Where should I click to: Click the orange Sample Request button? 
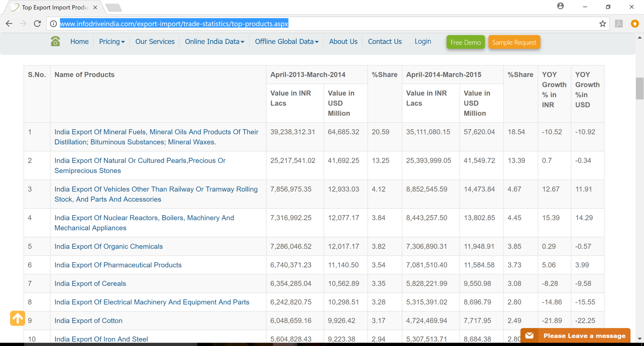[x=514, y=42]
